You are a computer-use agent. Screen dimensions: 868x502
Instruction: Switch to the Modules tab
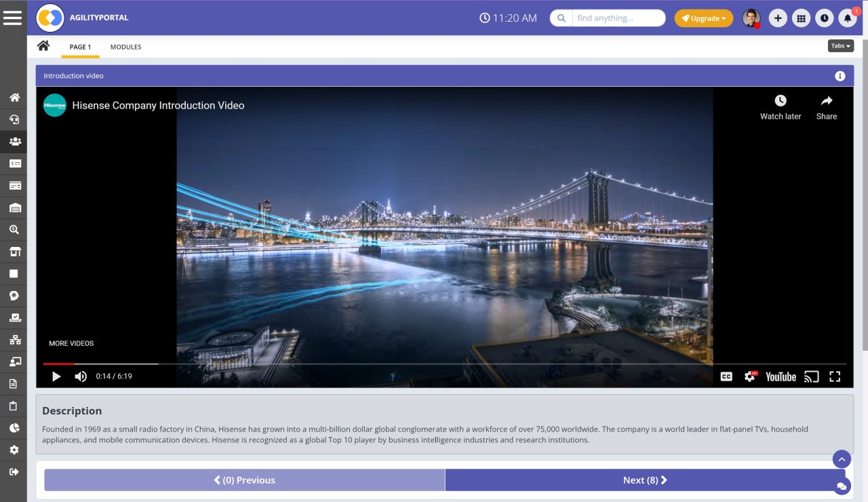click(125, 47)
